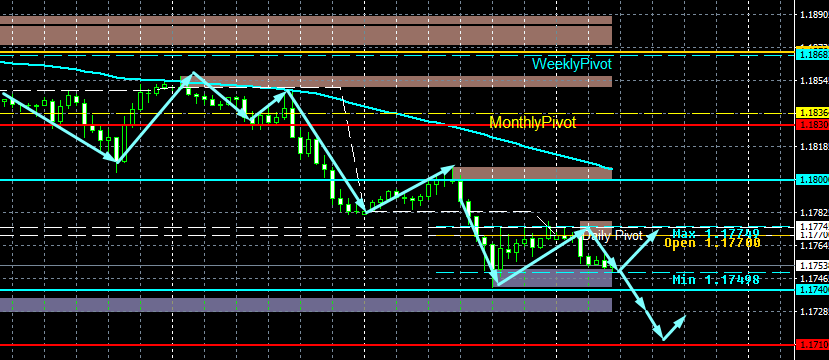The image size is (829, 360).
Task: Select the brown zone below WeeklyPivot label
Action: pos(397,81)
